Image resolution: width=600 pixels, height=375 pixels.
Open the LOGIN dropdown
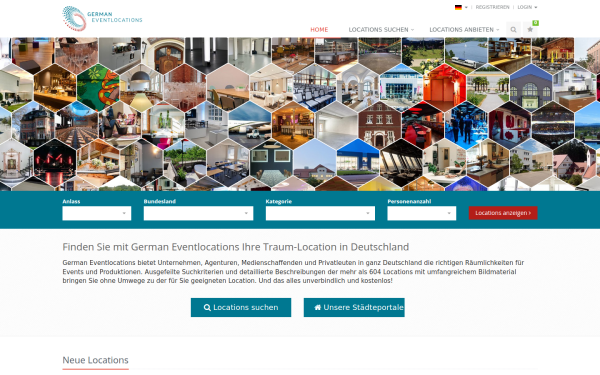(x=527, y=7)
